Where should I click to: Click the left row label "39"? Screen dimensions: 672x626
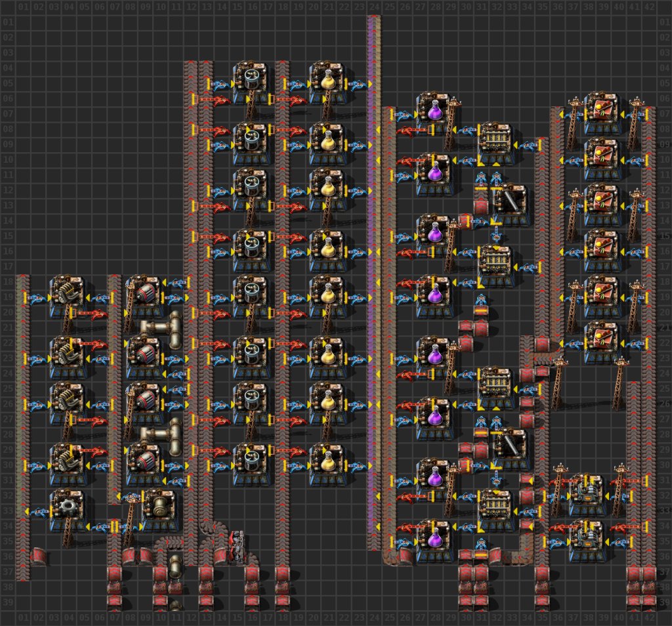click(x=7, y=603)
